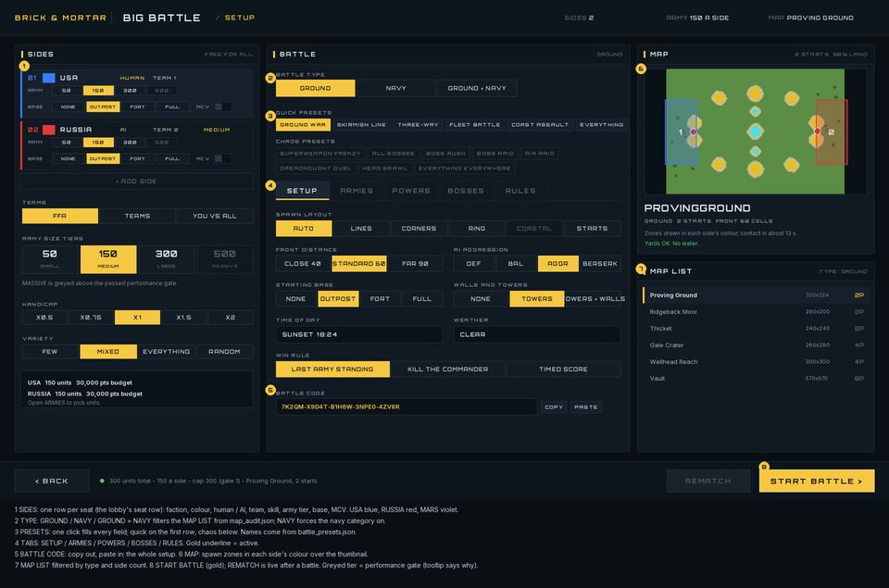
Task: Change USA controller from HUMAN
Action: pyautogui.click(x=132, y=78)
